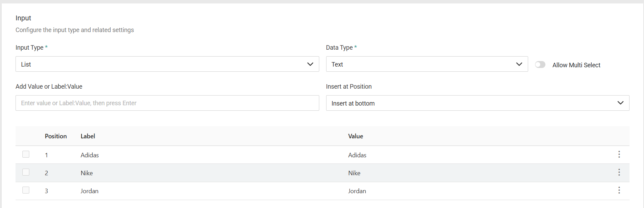
Task: Click the Position column header
Action: pos(56,136)
